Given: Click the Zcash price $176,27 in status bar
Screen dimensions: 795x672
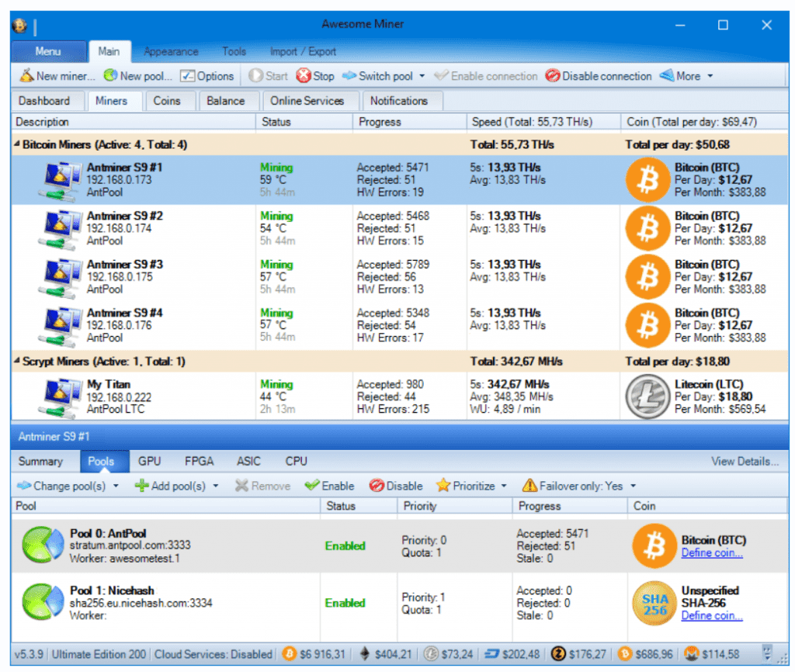Looking at the screenshot, I should [x=579, y=654].
